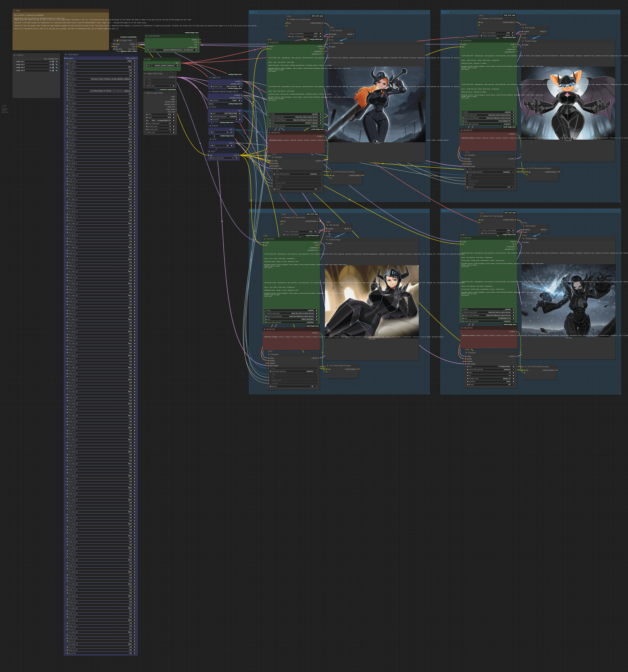Collapse the LoRA Stacker node
This screenshot has height=672, width=628.
click(x=66, y=54)
